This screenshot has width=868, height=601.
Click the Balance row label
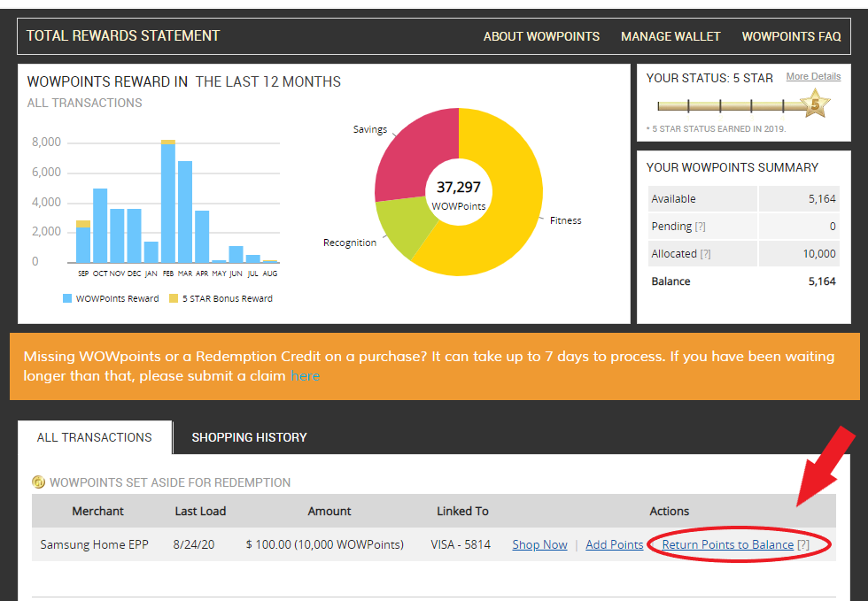tap(670, 281)
